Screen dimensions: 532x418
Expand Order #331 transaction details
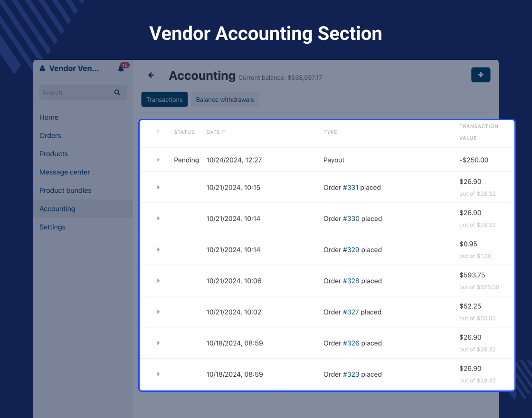tap(158, 188)
